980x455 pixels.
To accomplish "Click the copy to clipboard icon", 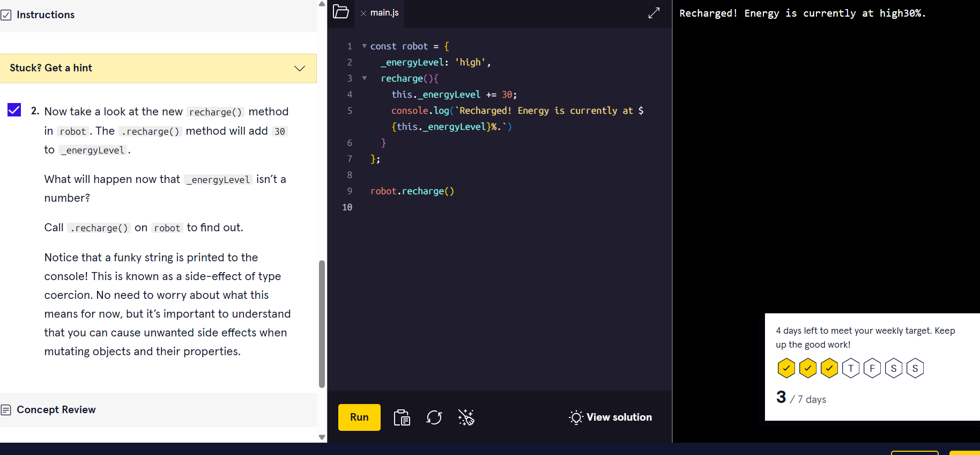I will click(402, 417).
